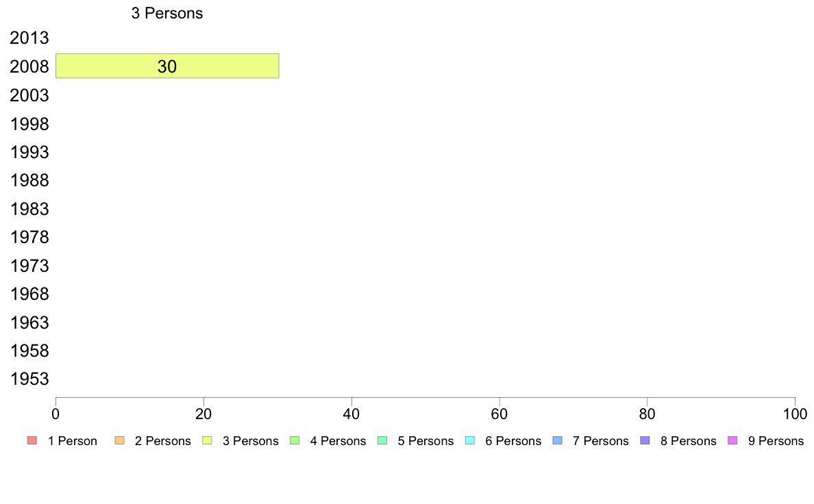Viewport: 814px width, 504px height.
Task: Click the 8 Persons purple legend swatch
Action: click(645, 441)
